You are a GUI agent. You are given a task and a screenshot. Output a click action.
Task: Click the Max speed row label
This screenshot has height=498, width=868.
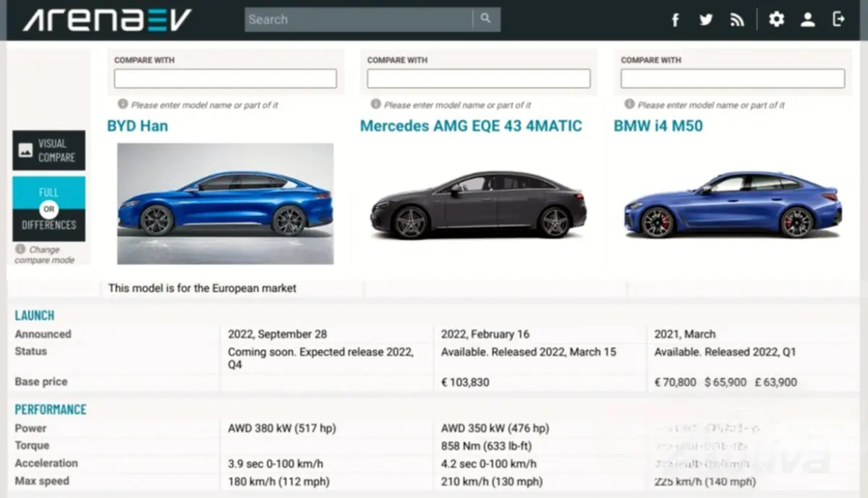click(43, 481)
